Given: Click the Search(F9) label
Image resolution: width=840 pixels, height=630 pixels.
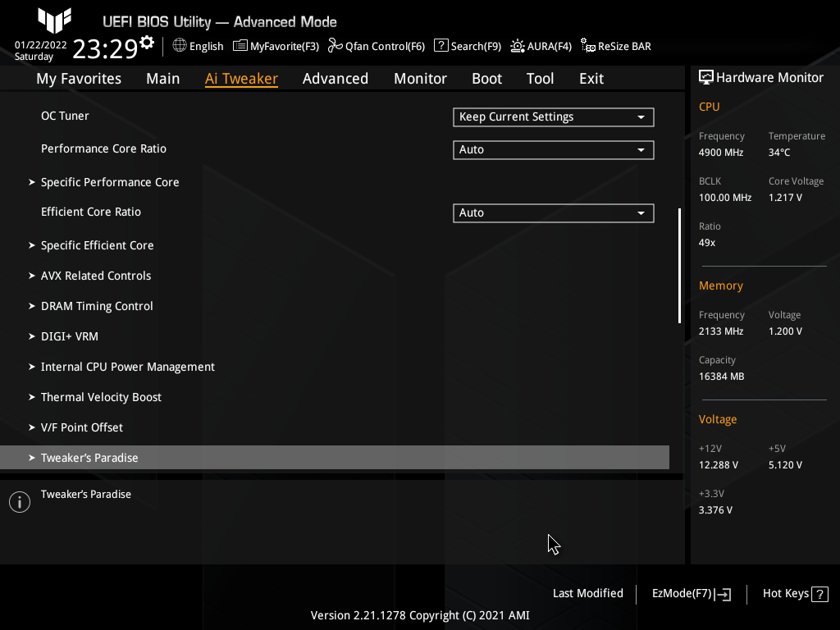Looking at the screenshot, I should click(476, 46).
